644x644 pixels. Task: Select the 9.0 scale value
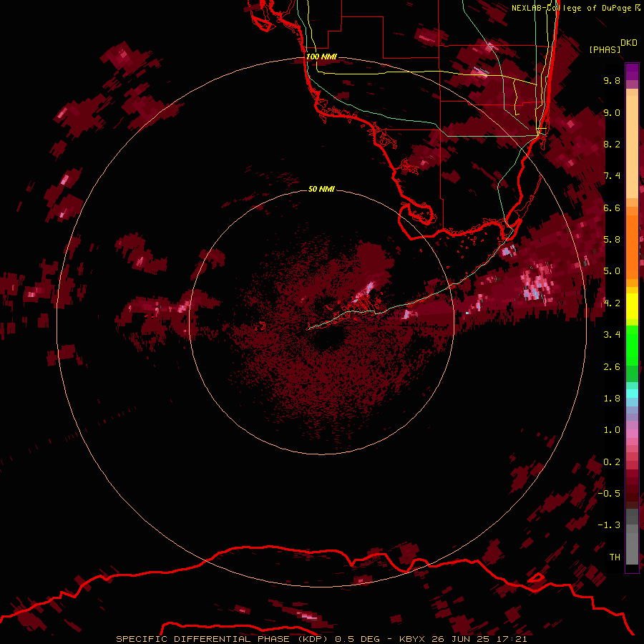pos(612,112)
